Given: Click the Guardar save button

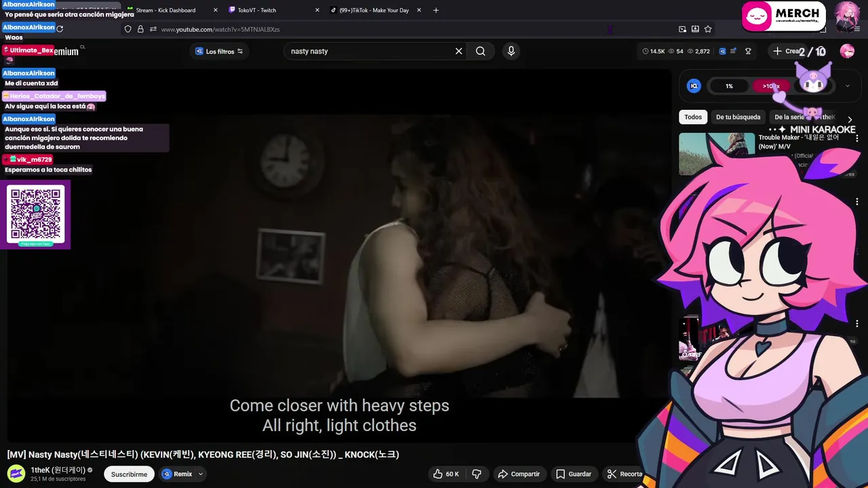Looking at the screenshot, I should (x=574, y=474).
